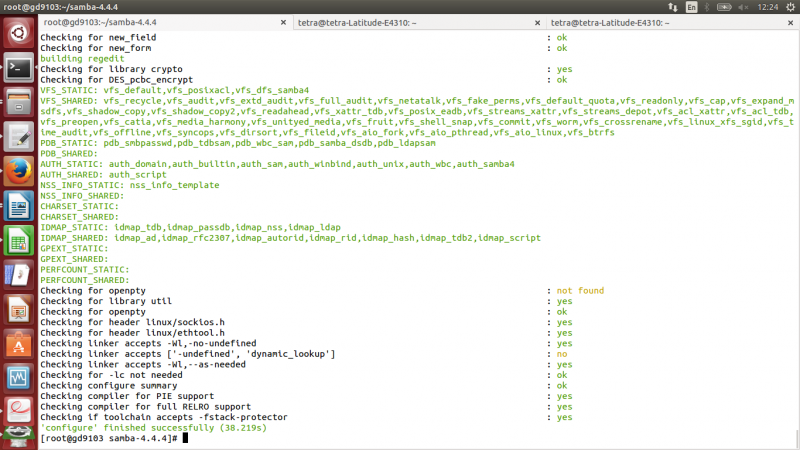Close the root@gd9103 terminal tab
Image resolution: width=800 pixels, height=450 pixels.
click(283, 22)
